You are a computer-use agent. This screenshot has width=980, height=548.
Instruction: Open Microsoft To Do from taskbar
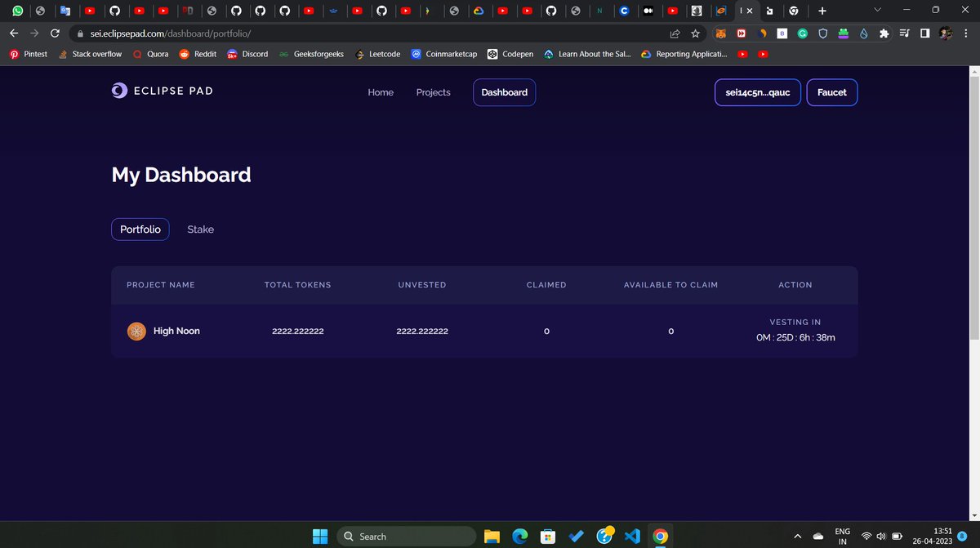[577, 536]
